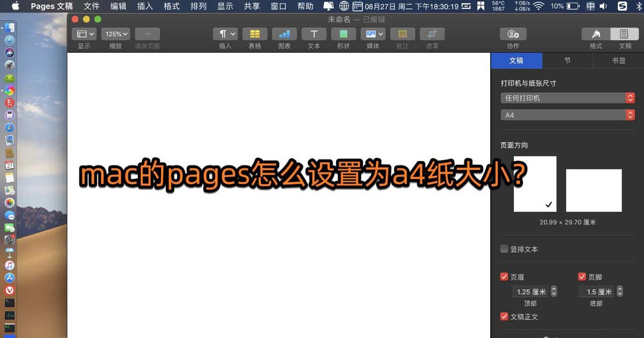This screenshot has height=338, width=644.
Task: Click the date and time 08月27日 周二
Action: (x=412, y=6)
